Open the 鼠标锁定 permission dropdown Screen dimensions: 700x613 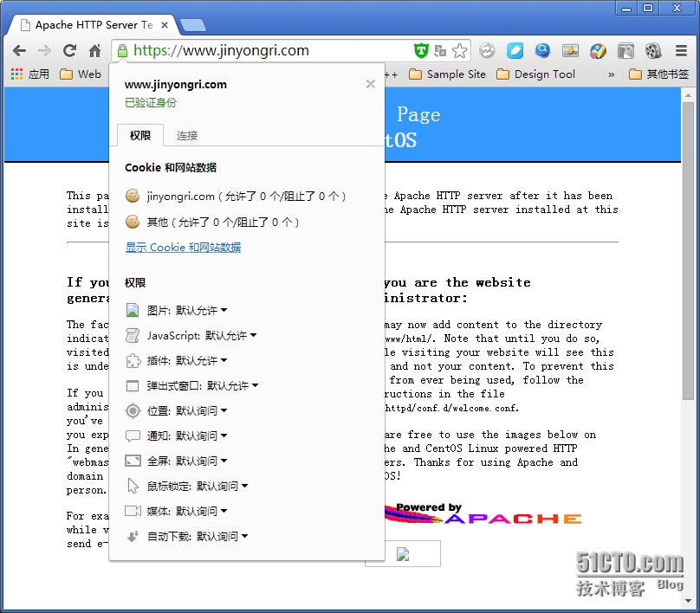tap(223, 486)
